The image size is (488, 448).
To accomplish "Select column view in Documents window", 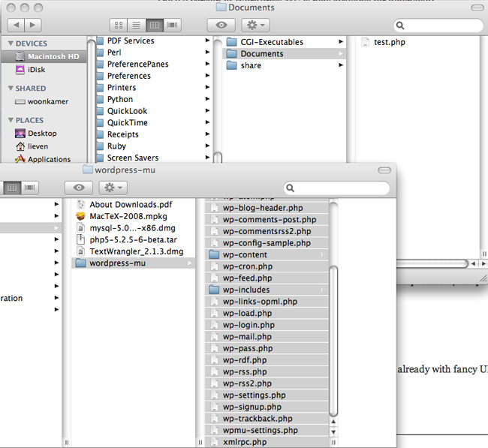I will click(155, 25).
